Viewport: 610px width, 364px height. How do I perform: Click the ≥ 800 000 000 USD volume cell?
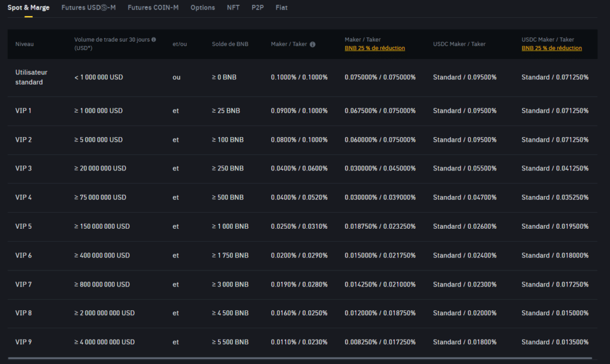(102, 284)
